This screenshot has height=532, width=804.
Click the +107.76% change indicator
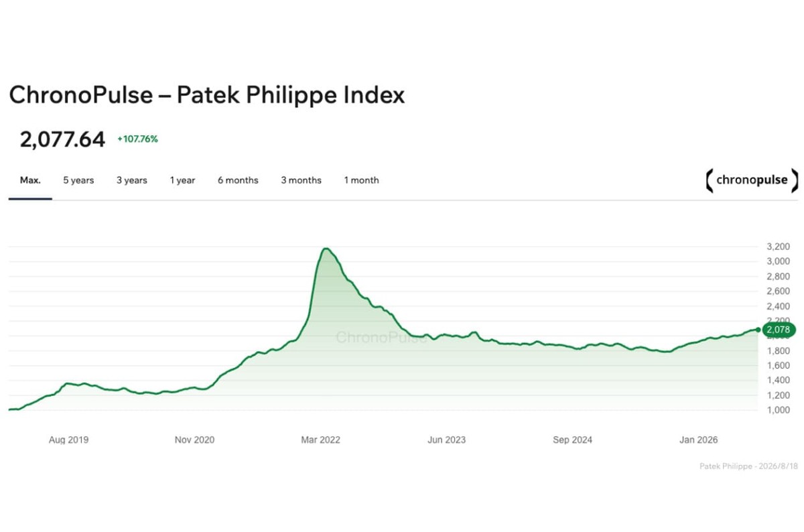point(137,139)
